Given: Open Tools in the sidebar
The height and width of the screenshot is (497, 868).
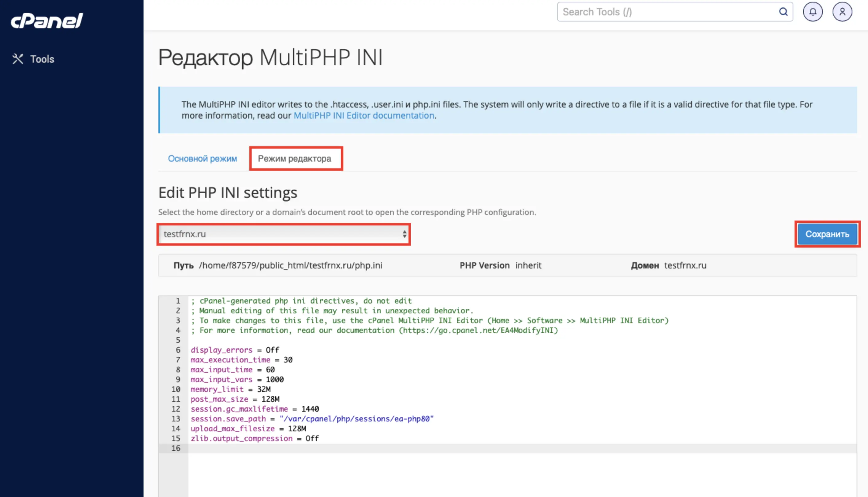Looking at the screenshot, I should click(33, 59).
